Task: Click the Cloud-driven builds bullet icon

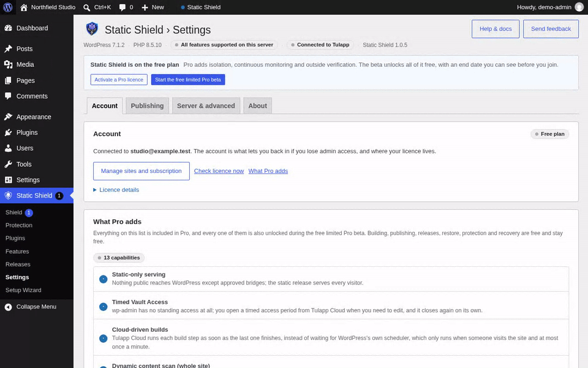Action: tap(103, 339)
